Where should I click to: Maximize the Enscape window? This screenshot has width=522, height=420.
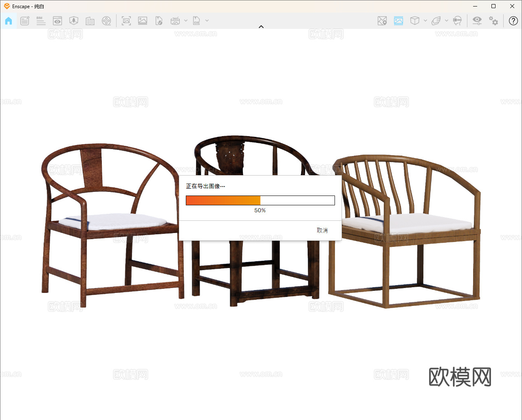point(493,6)
